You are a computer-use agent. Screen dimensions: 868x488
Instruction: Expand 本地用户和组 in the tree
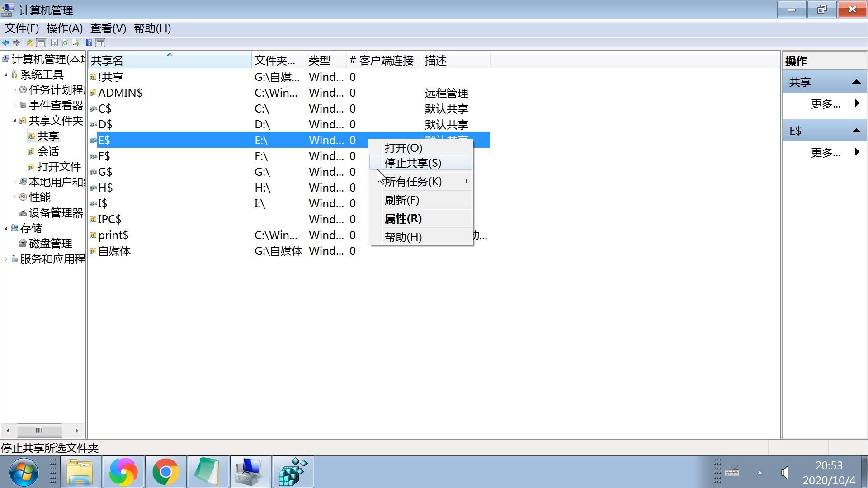click(x=14, y=182)
